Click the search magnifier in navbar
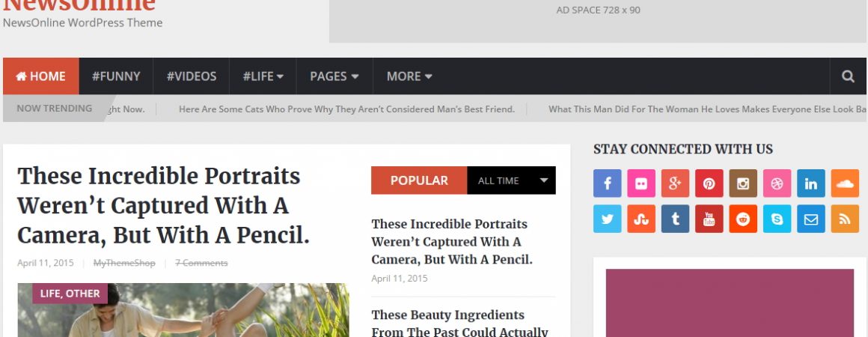The image size is (868, 337). [x=848, y=76]
